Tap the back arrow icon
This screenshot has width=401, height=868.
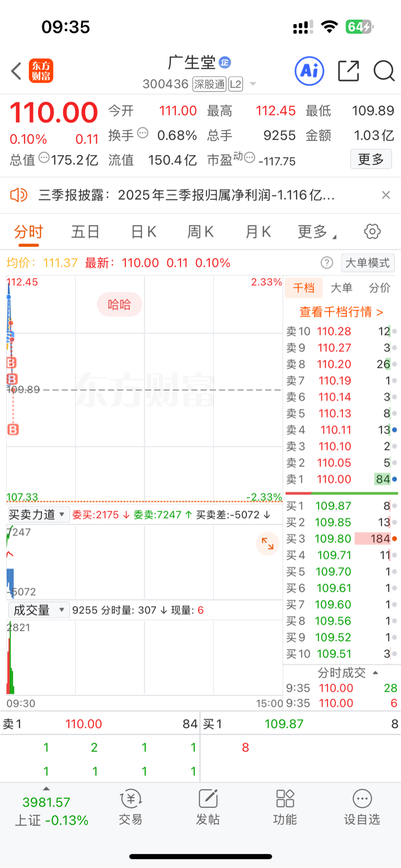pyautogui.click(x=16, y=71)
